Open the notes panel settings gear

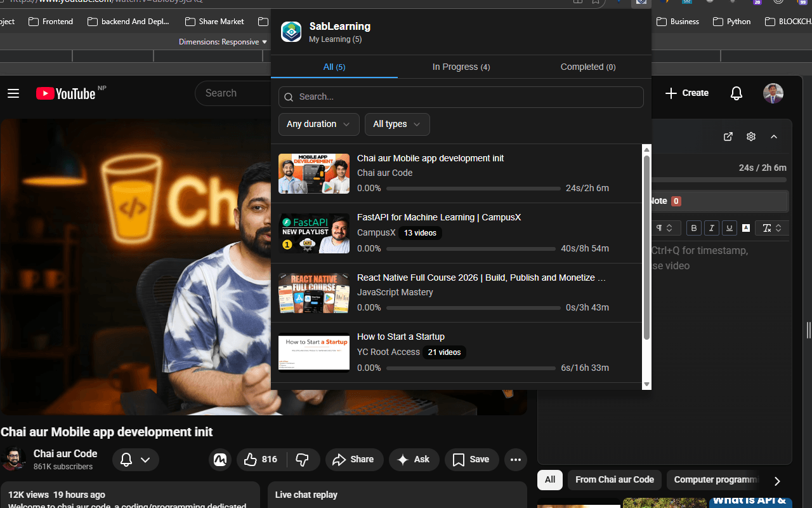751,137
